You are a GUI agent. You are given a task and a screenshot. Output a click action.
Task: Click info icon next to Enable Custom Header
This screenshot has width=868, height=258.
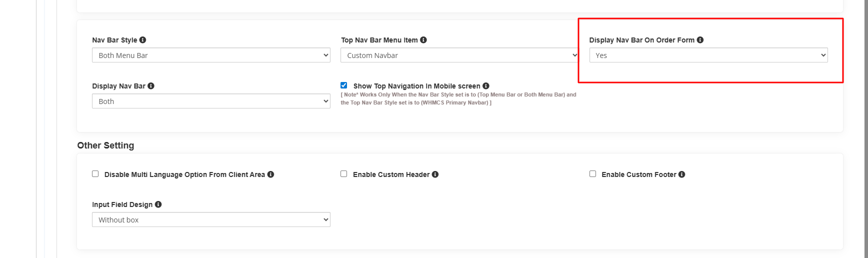pos(435,174)
